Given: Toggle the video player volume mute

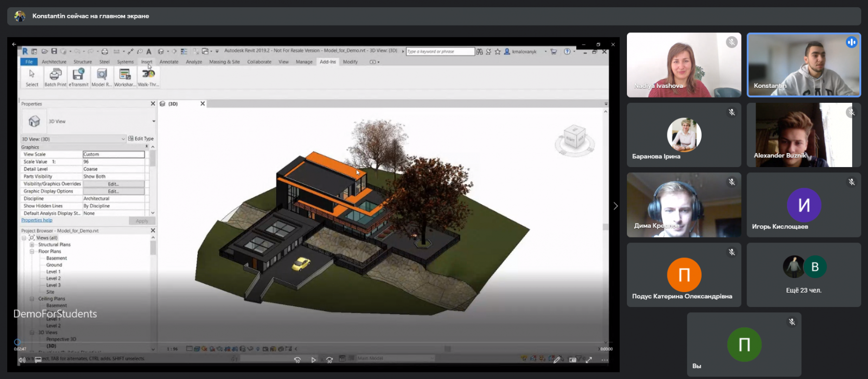Looking at the screenshot, I should pyautogui.click(x=22, y=360).
